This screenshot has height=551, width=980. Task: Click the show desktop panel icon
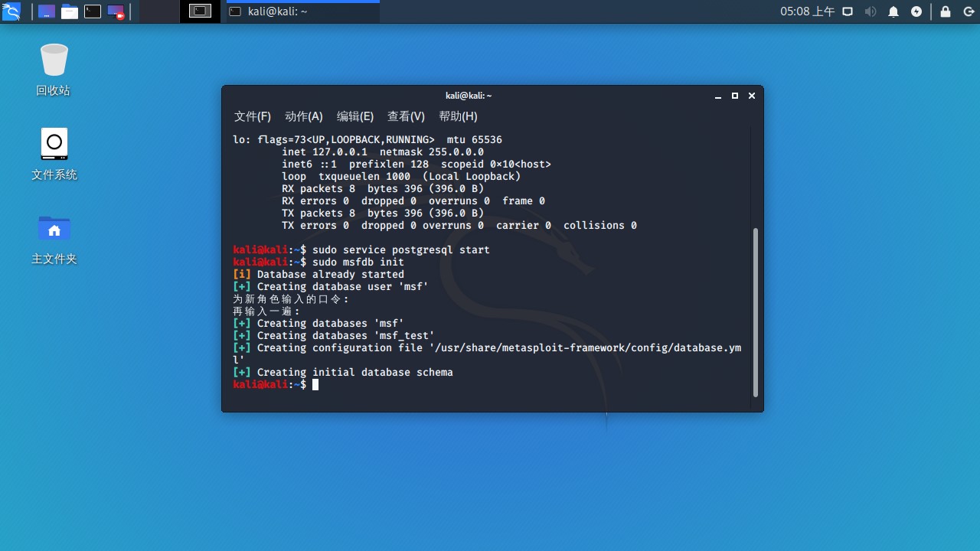point(47,11)
